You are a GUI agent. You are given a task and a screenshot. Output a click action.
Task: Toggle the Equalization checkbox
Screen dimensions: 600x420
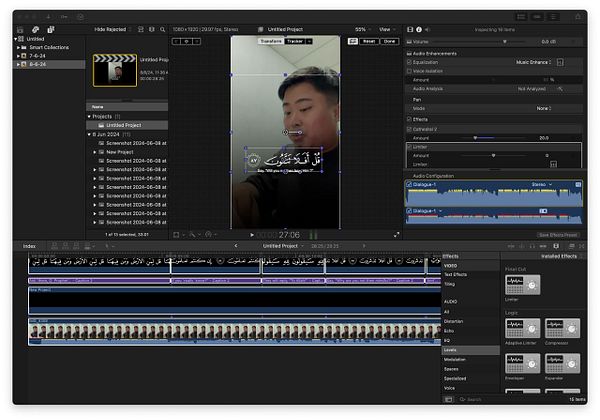pyautogui.click(x=409, y=60)
